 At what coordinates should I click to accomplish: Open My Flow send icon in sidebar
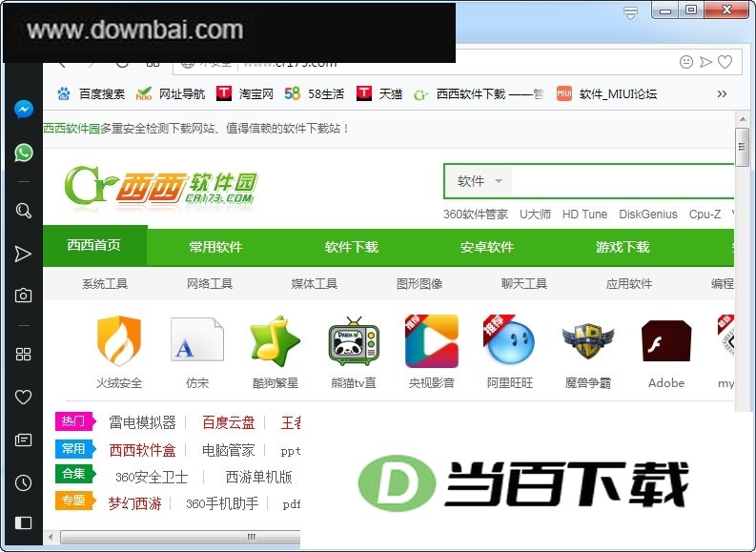(23, 254)
